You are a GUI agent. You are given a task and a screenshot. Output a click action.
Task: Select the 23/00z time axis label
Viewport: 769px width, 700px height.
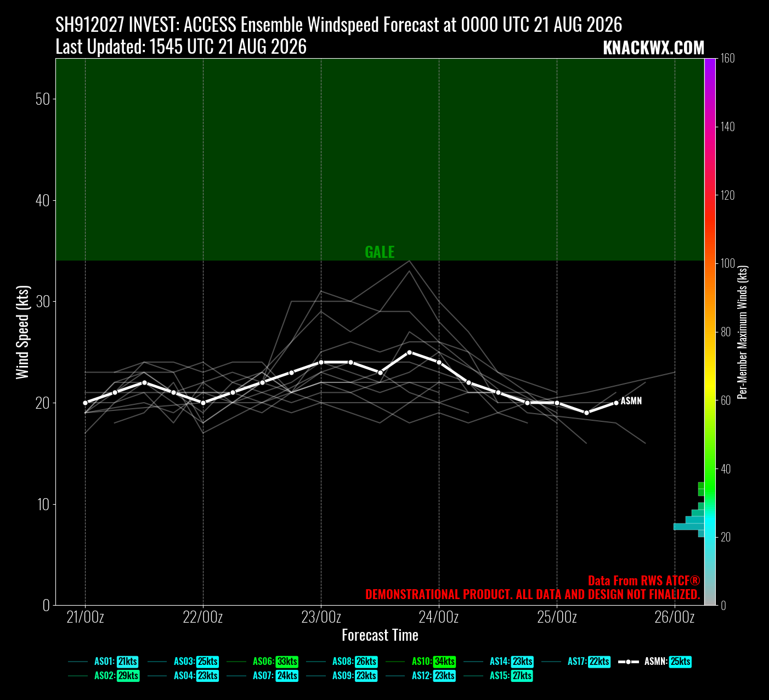coord(321,617)
